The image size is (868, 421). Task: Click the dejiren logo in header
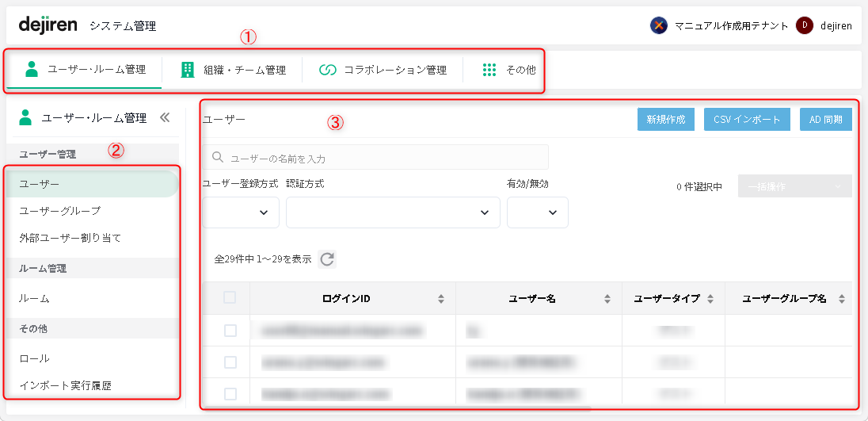click(x=48, y=25)
